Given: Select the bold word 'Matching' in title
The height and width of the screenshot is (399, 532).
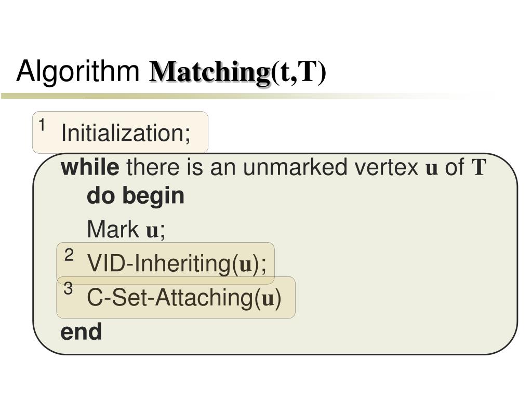Looking at the screenshot, I should click(x=210, y=72).
